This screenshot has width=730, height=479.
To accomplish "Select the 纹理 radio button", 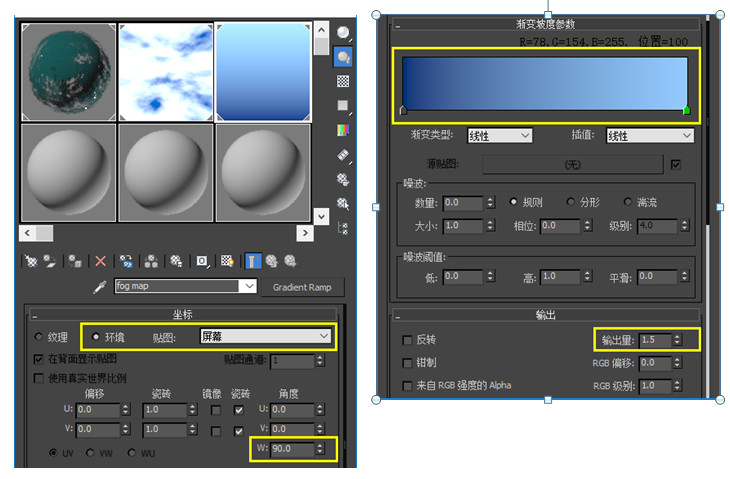I will [x=39, y=337].
